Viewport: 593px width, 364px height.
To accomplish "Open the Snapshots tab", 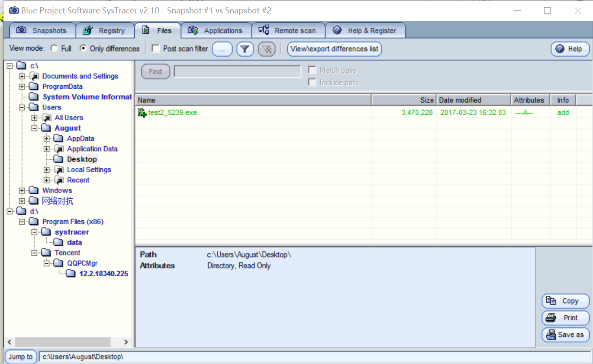I will (42, 30).
